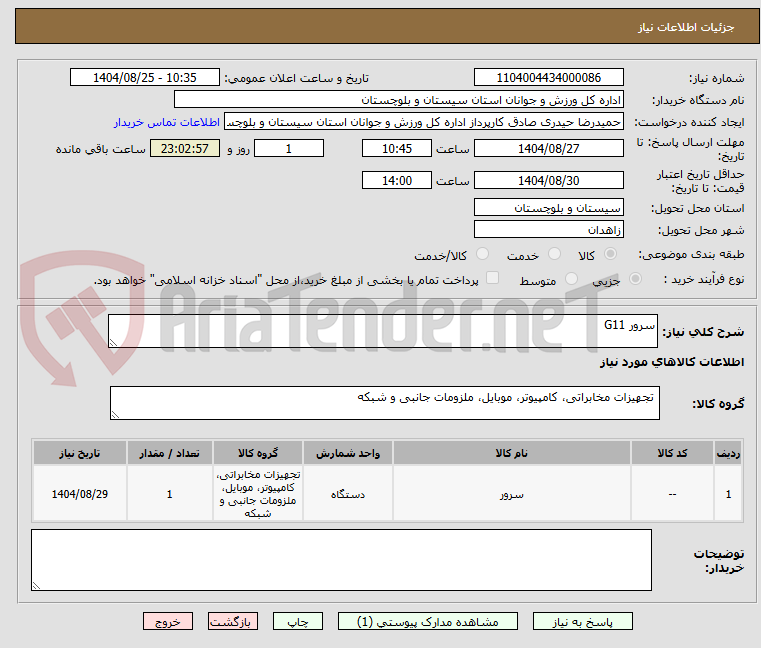
Task: Click the announcement date field 1404/08/25 - 10:35
Action: point(145,77)
